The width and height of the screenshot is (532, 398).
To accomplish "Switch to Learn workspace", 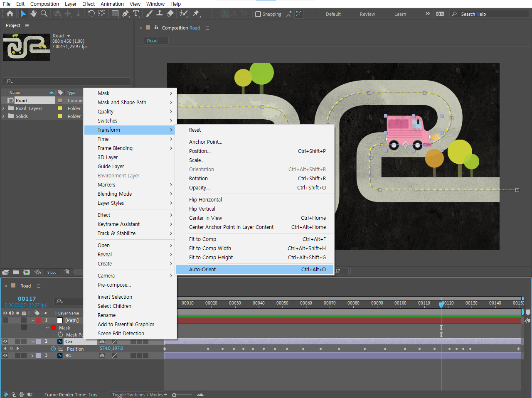I will [400, 14].
